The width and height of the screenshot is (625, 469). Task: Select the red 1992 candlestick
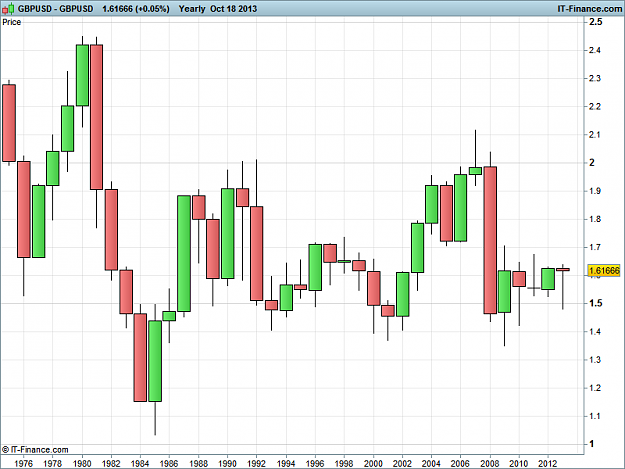257,253
